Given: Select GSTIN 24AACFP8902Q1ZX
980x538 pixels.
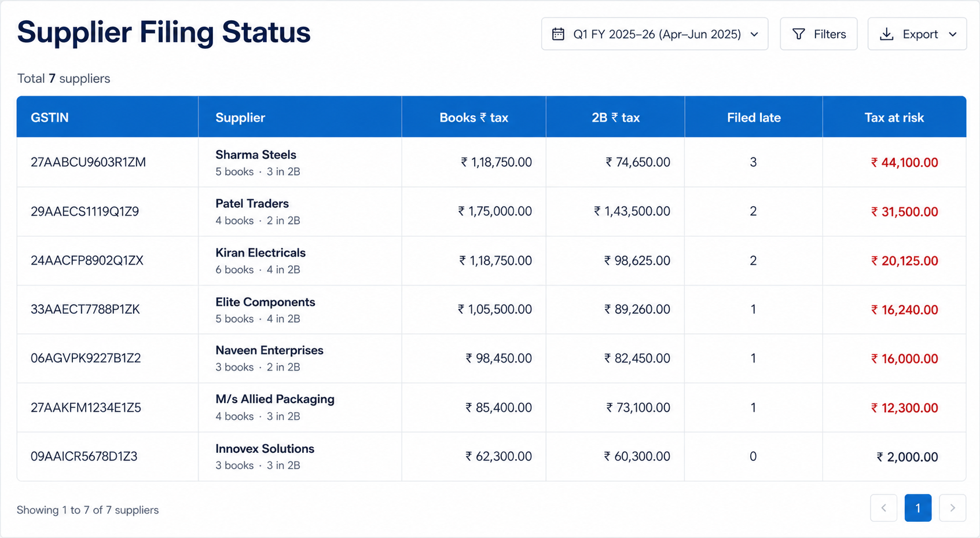Looking at the screenshot, I should (x=87, y=261).
